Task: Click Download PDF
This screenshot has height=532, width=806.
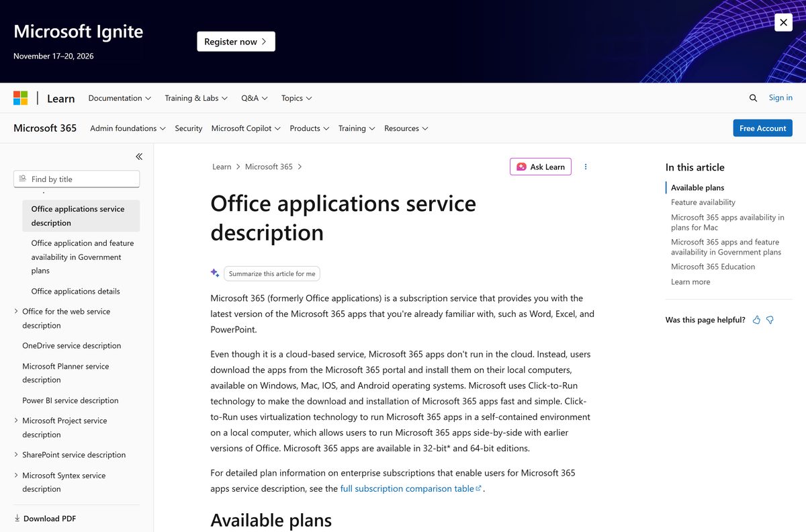Action: (45, 519)
